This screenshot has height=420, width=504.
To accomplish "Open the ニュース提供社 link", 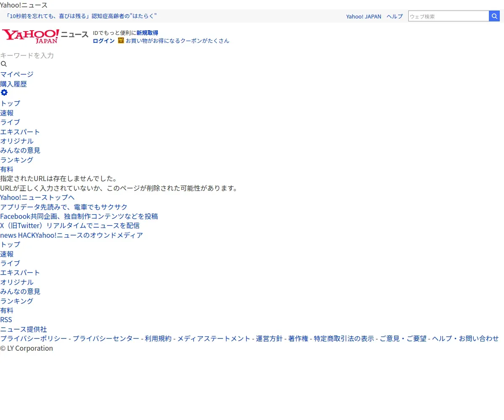I will pyautogui.click(x=24, y=329).
